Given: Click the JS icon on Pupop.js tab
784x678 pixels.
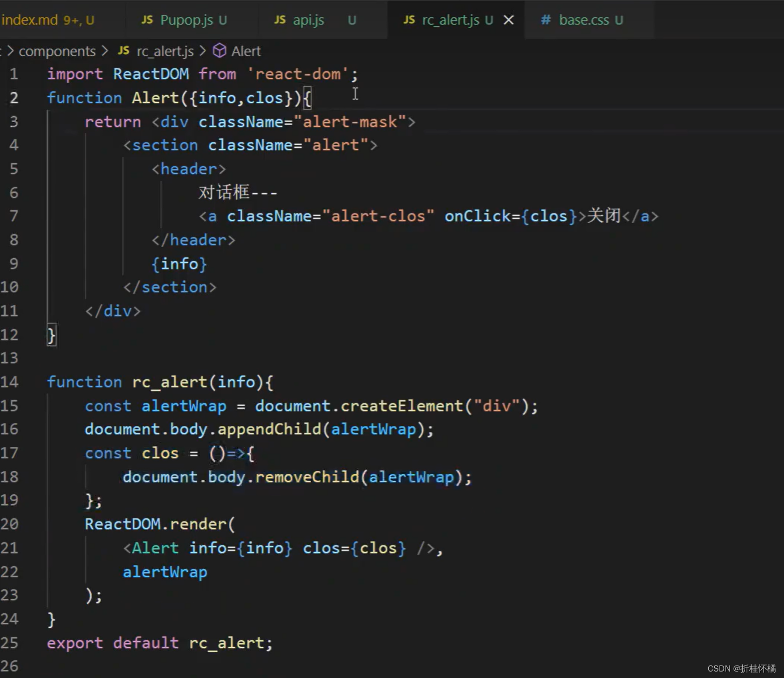Looking at the screenshot, I should click(x=147, y=20).
